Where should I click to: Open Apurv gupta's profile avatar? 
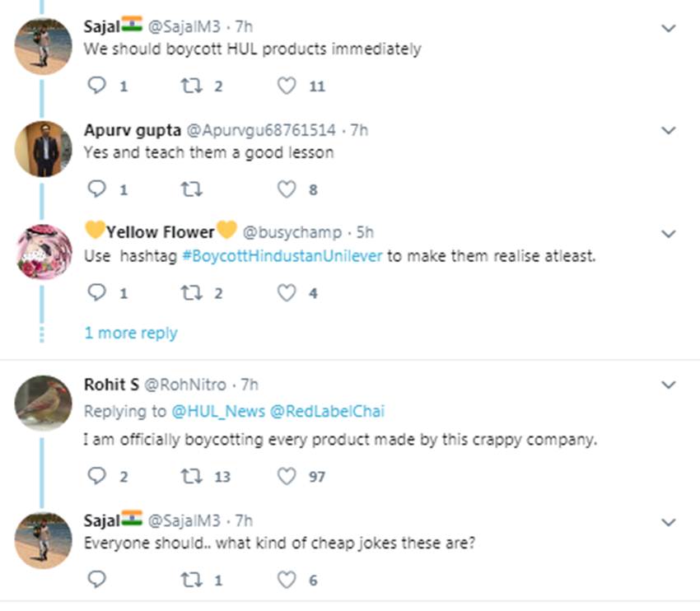pos(44,148)
